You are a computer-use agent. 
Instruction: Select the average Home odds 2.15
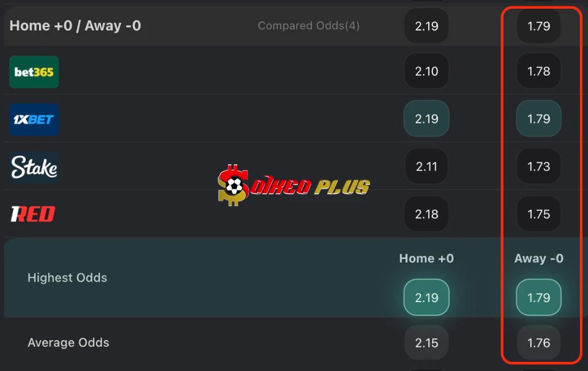click(x=426, y=342)
